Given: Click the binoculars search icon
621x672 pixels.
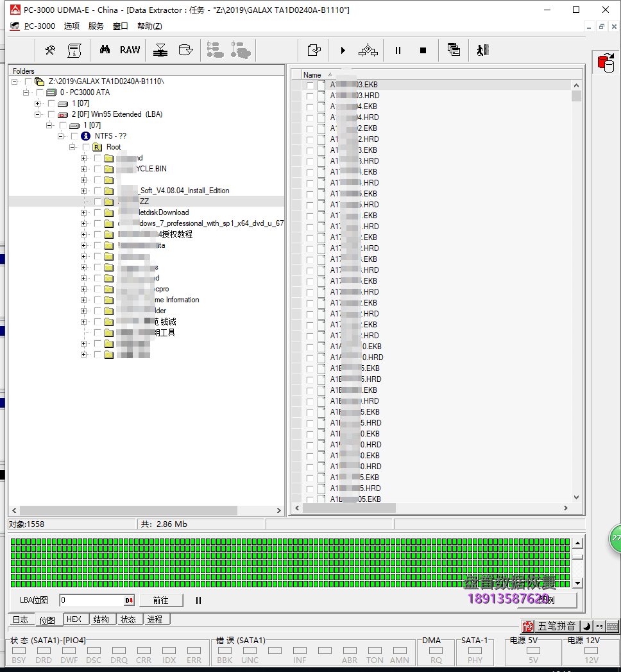Looking at the screenshot, I should [105, 49].
